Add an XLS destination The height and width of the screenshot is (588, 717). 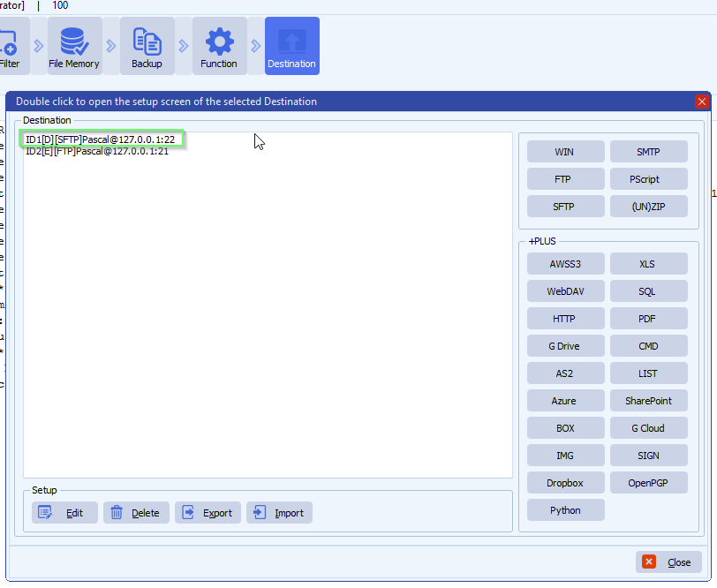(648, 264)
